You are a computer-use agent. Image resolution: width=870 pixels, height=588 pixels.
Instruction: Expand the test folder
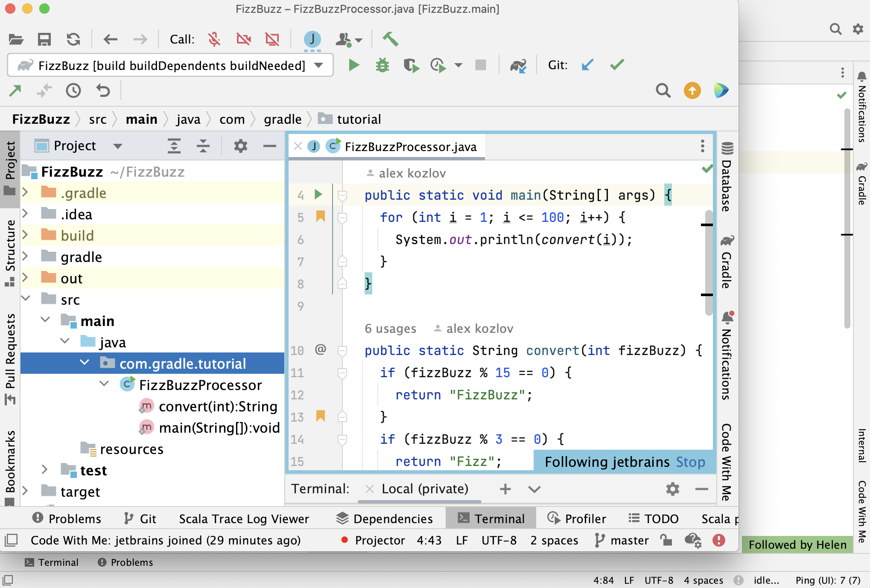[x=44, y=470]
